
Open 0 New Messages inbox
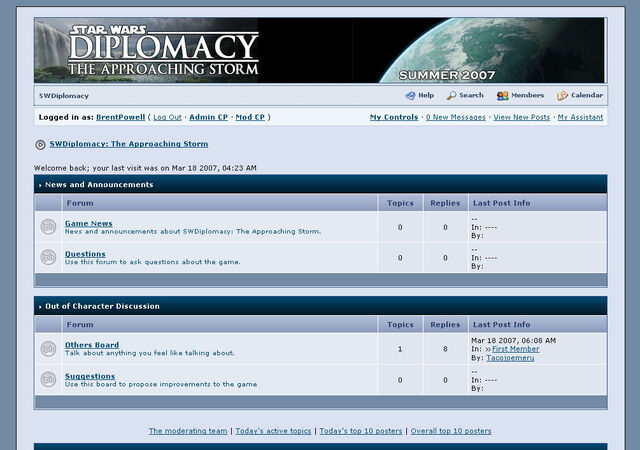[x=456, y=117]
